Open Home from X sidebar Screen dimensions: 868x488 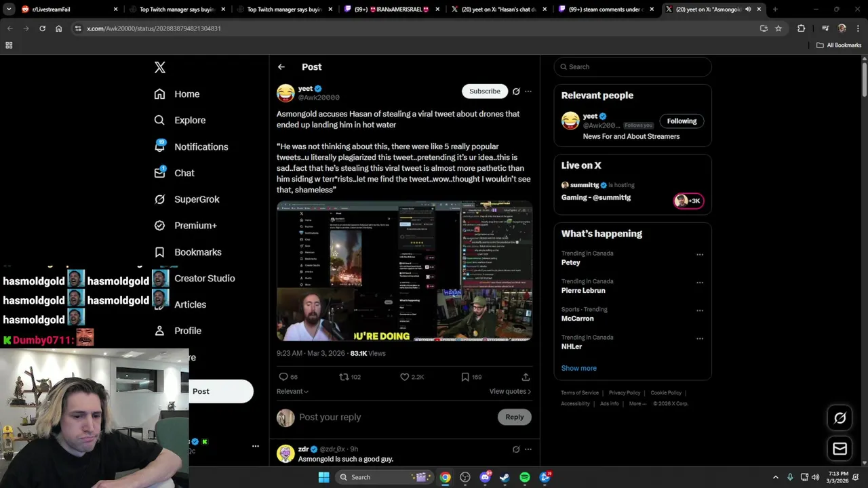pos(177,94)
